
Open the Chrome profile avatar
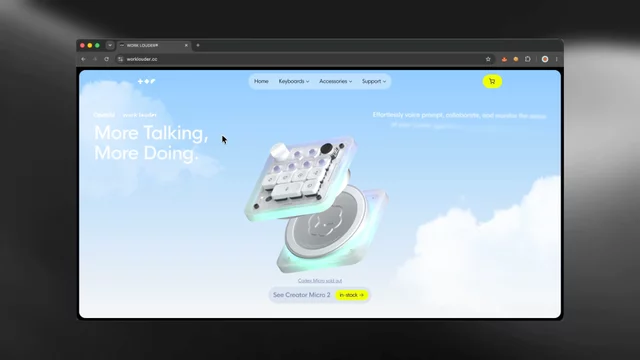click(x=545, y=59)
